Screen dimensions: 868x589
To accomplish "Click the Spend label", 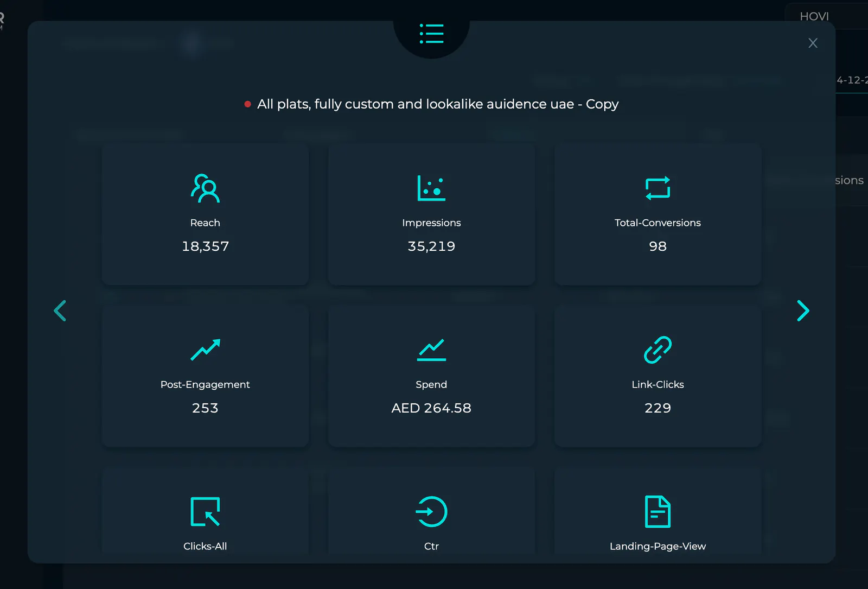I will [x=431, y=384].
